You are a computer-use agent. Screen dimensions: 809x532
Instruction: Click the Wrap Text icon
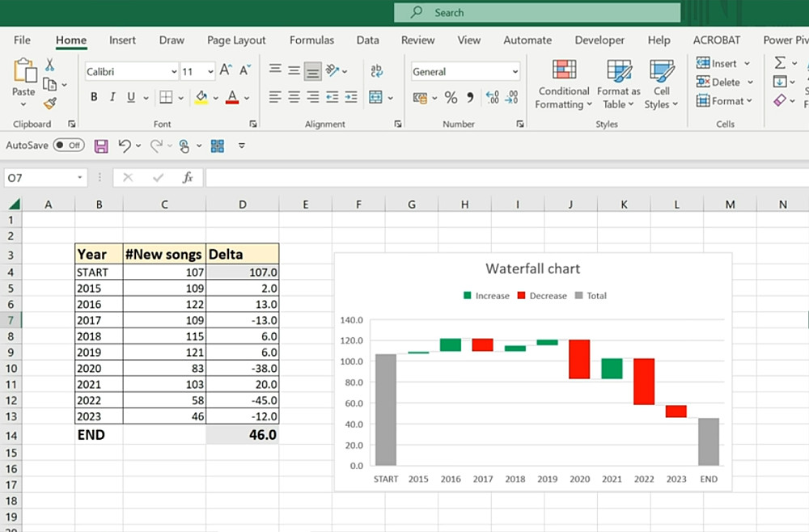(376, 71)
